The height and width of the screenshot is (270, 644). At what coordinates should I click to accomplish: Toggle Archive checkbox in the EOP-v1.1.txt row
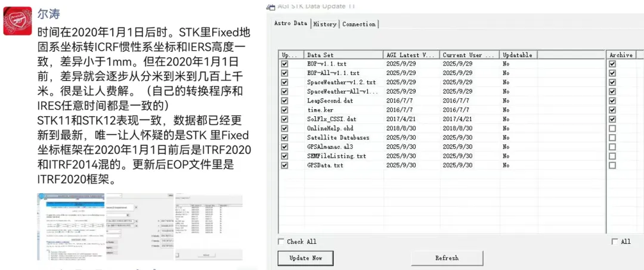612,64
